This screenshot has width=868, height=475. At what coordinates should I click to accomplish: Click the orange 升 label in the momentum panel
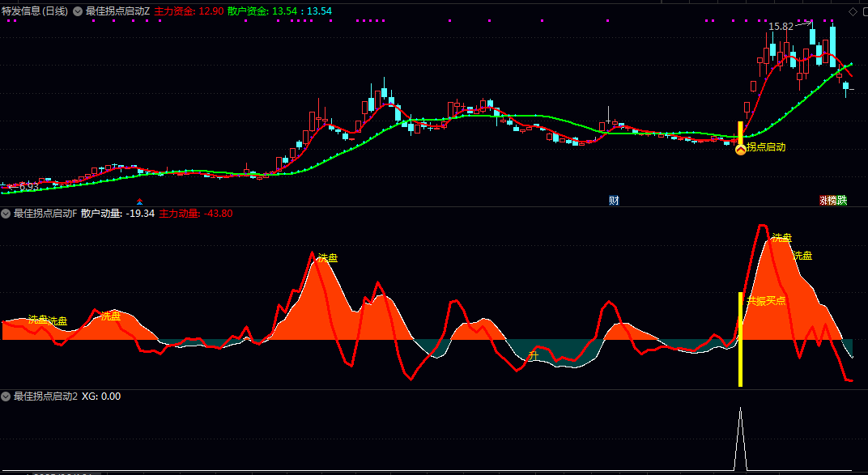click(x=533, y=356)
